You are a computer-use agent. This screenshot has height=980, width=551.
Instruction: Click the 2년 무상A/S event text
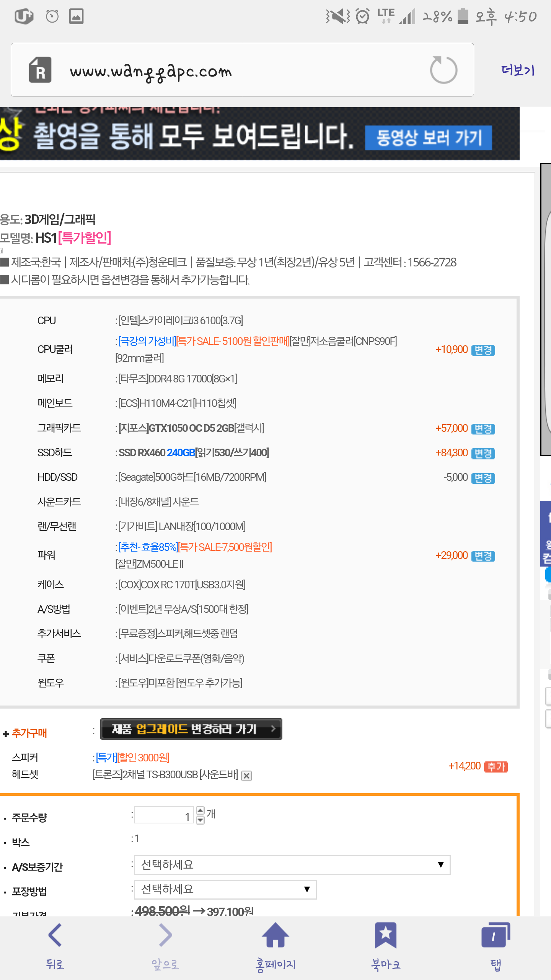pyautogui.click(x=183, y=609)
